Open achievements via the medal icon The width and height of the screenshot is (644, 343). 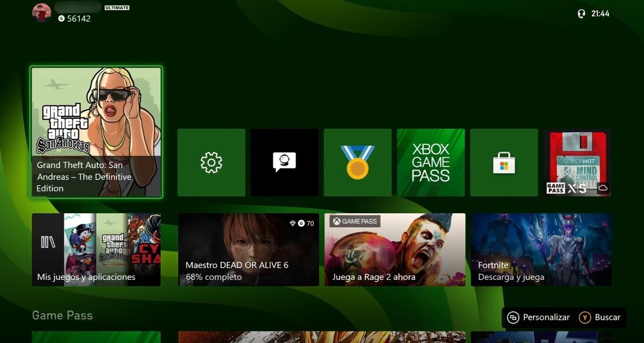[x=357, y=162]
